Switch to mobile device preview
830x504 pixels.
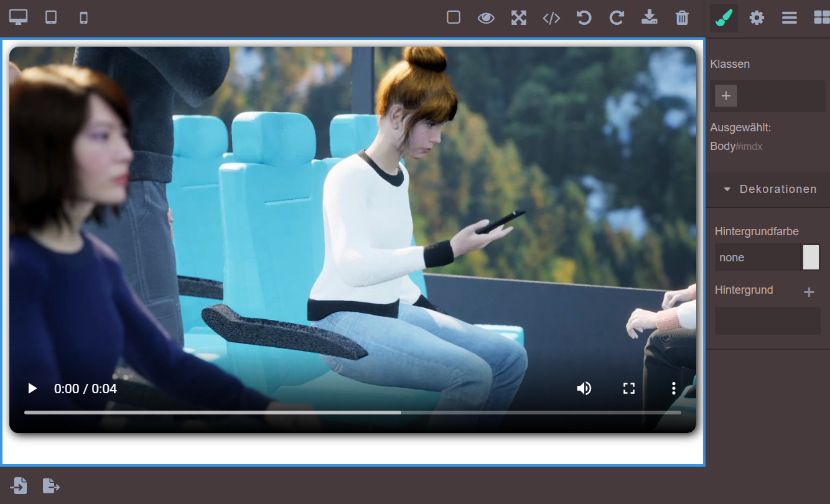(x=84, y=17)
